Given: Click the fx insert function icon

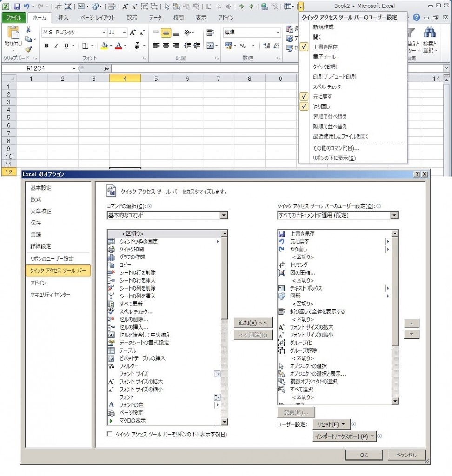Looking at the screenshot, I should 106,68.
